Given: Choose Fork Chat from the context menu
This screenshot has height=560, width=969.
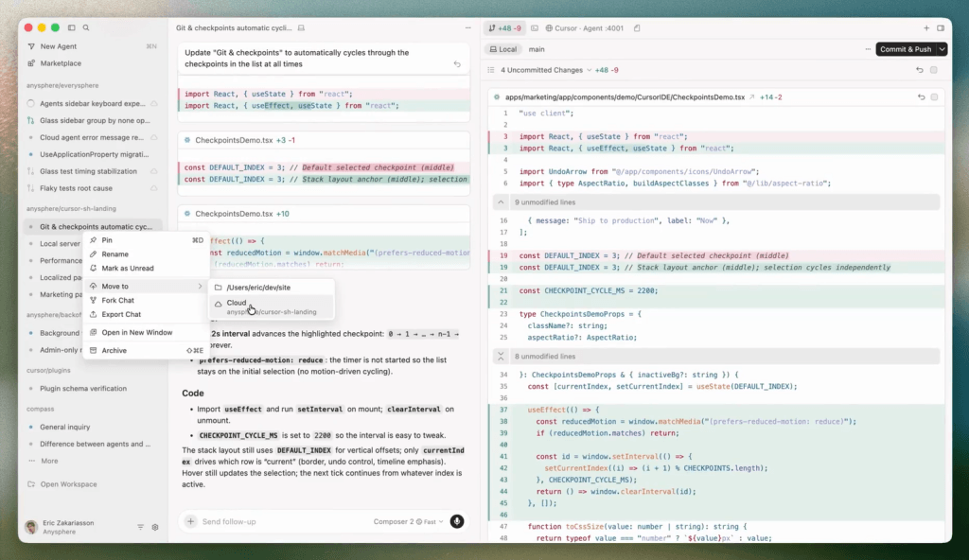Looking at the screenshot, I should pos(118,300).
